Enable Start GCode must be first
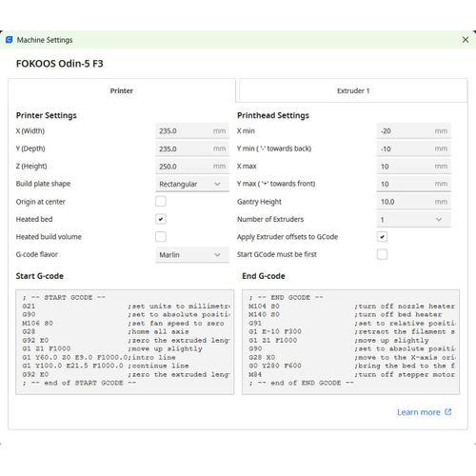 coord(382,254)
